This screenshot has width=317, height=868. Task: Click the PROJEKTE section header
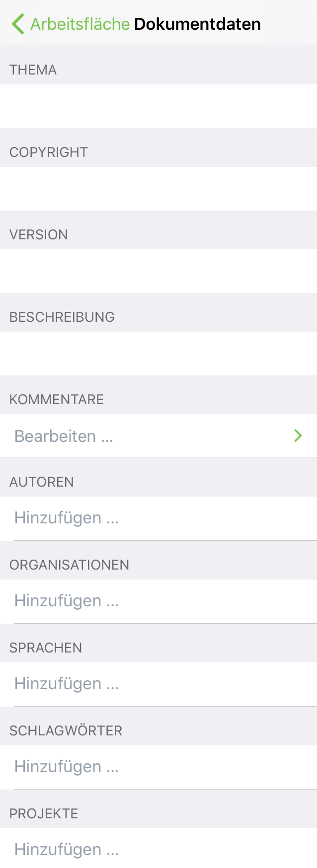click(x=44, y=814)
